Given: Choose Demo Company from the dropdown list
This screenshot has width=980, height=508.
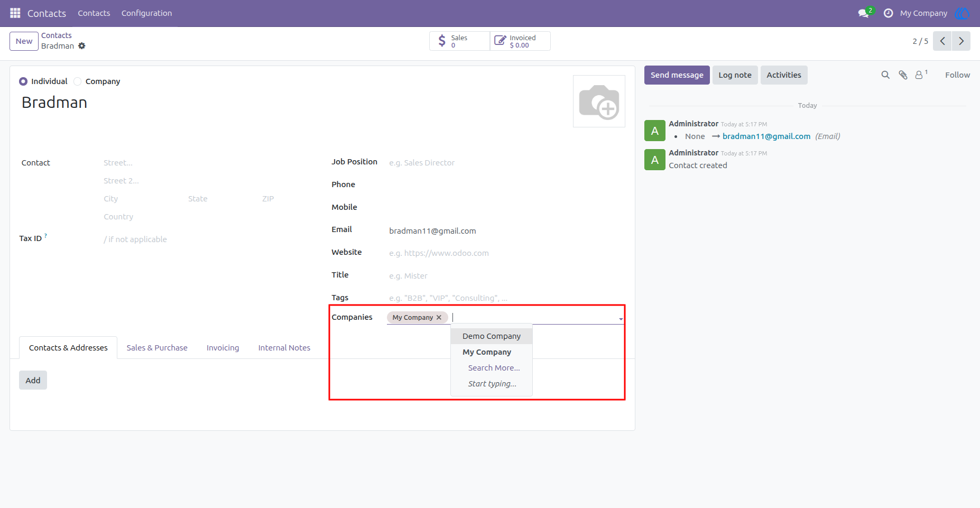Looking at the screenshot, I should pyautogui.click(x=492, y=336).
